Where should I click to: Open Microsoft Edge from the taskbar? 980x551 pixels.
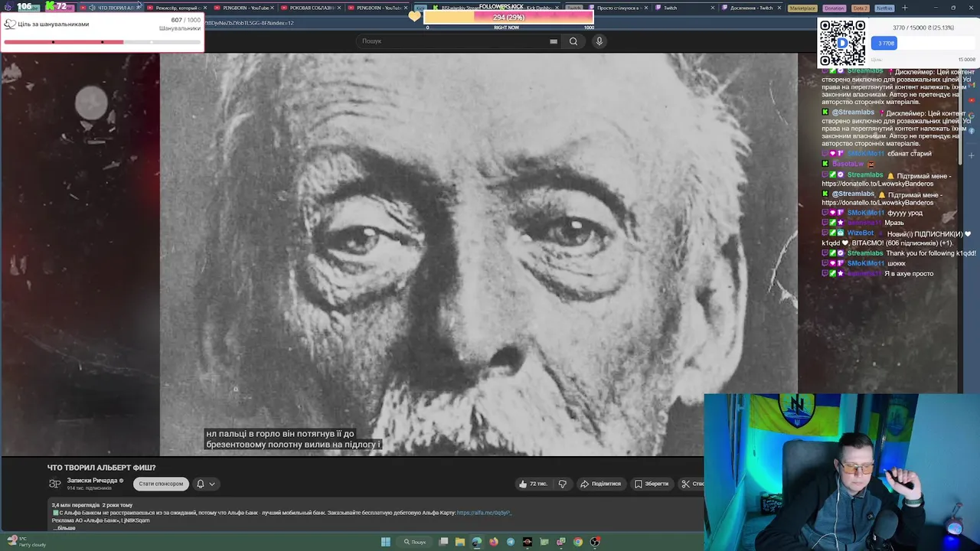point(477,542)
